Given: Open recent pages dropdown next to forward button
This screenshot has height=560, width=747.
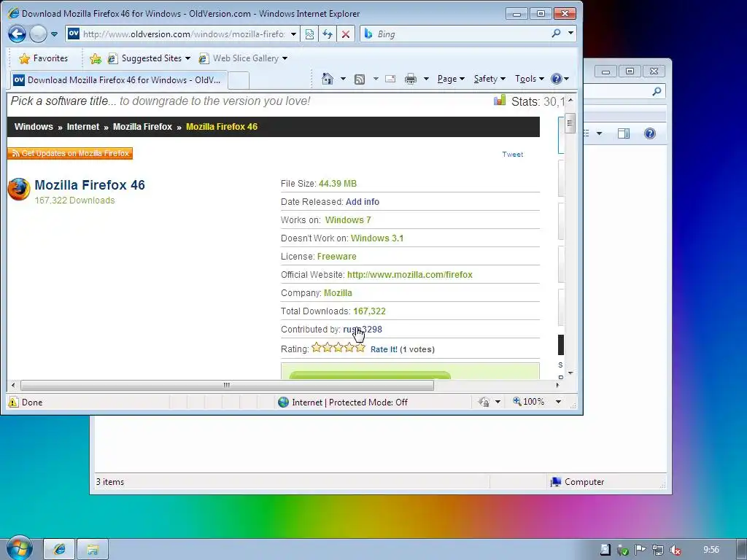Looking at the screenshot, I should click(54, 34).
